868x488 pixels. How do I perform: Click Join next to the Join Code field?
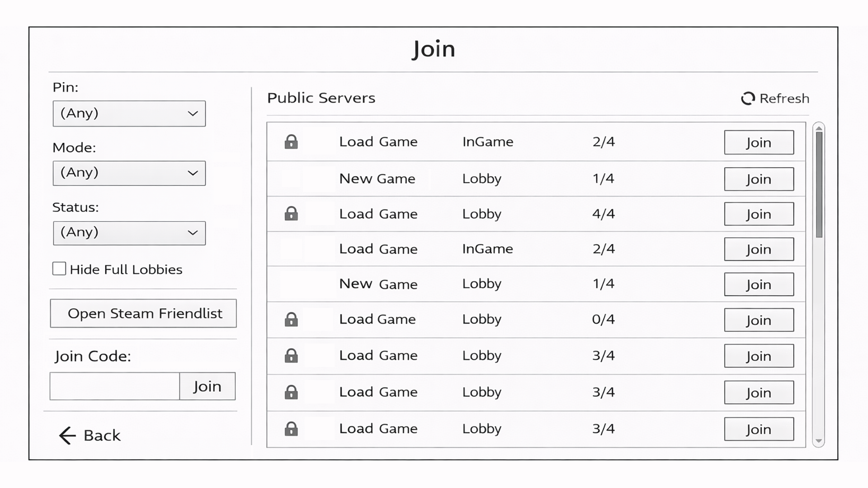tap(207, 386)
